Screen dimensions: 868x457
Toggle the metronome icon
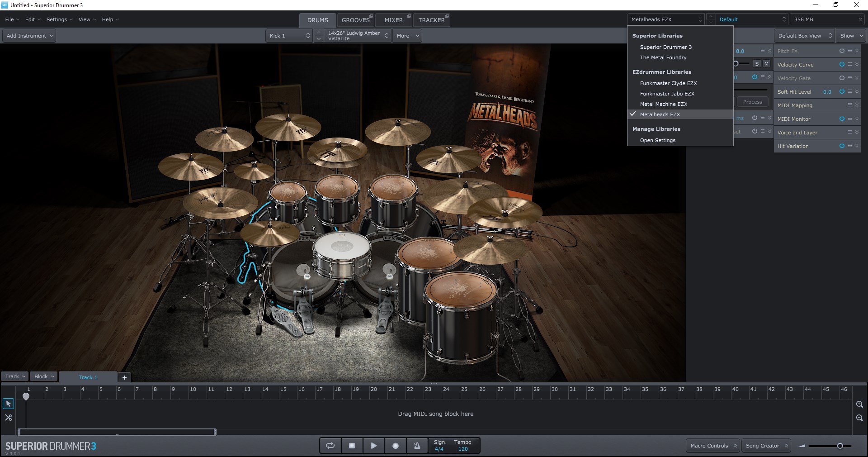pos(417,446)
